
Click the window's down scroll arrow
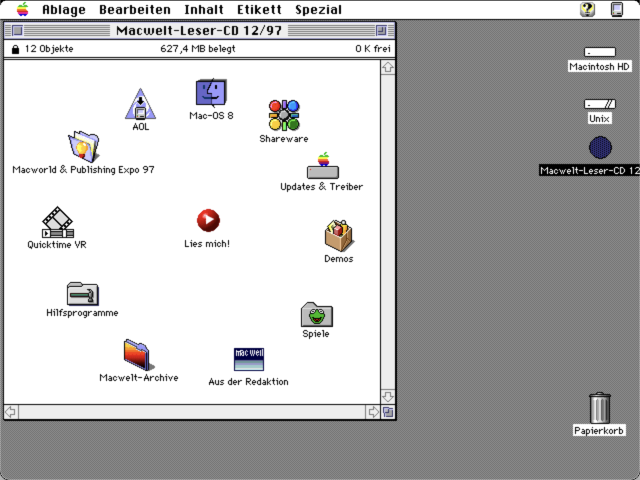pos(388,396)
